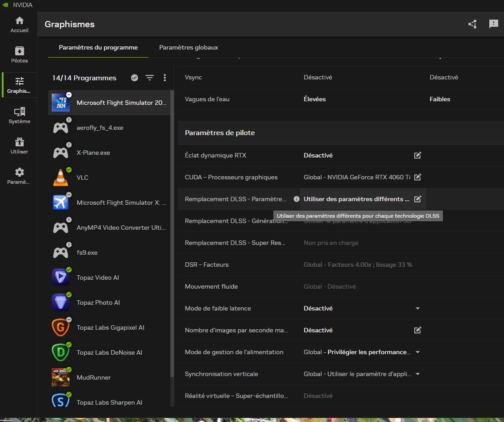Click the Paramètres de pilote section header
Screen dimensions: 504x422
[220, 133]
